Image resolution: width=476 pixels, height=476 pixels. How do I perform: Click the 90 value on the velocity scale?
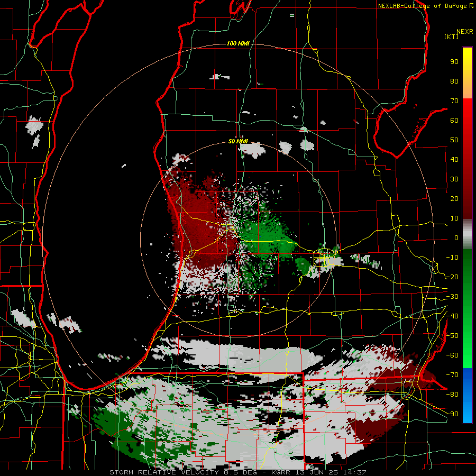point(454,62)
